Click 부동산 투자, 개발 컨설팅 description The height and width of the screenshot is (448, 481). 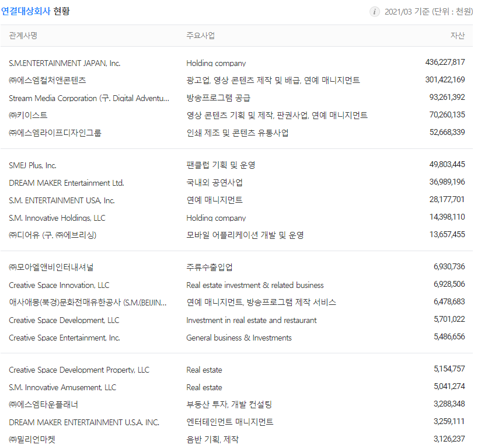click(229, 404)
